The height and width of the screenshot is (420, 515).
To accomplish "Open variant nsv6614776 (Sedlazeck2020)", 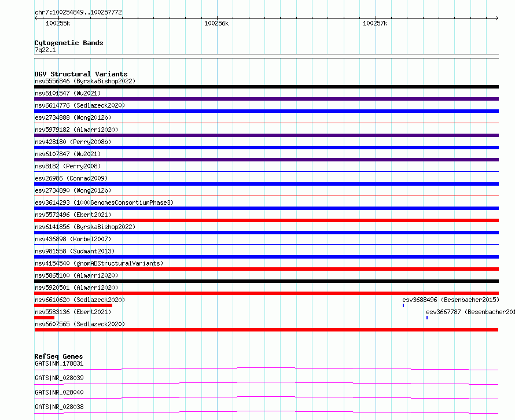I will point(80,105).
